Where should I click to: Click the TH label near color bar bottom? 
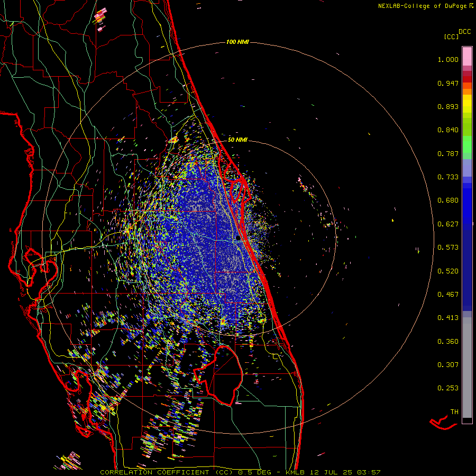[454, 412]
